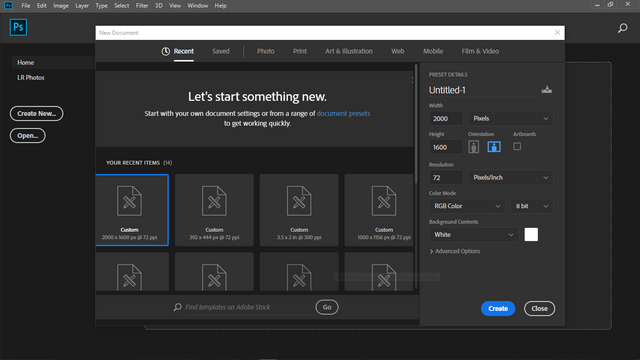Select landscape orientation icon
Image resolution: width=640 pixels, height=360 pixels.
494,147
